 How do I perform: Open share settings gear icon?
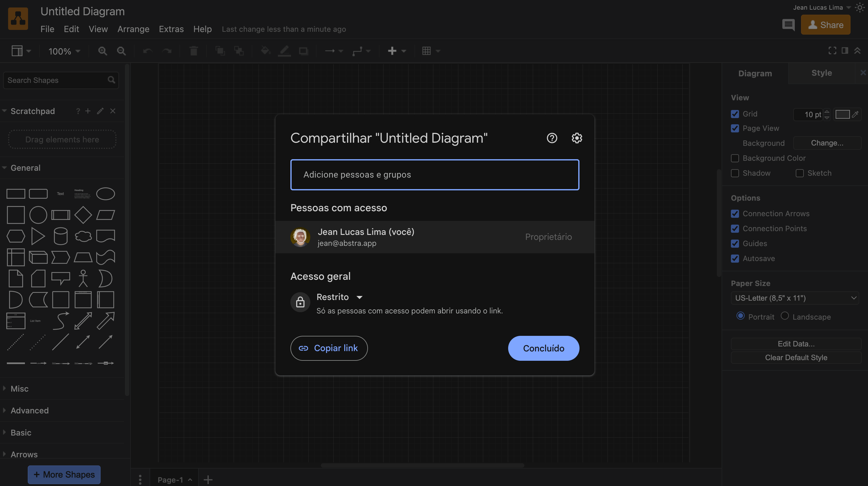point(576,138)
